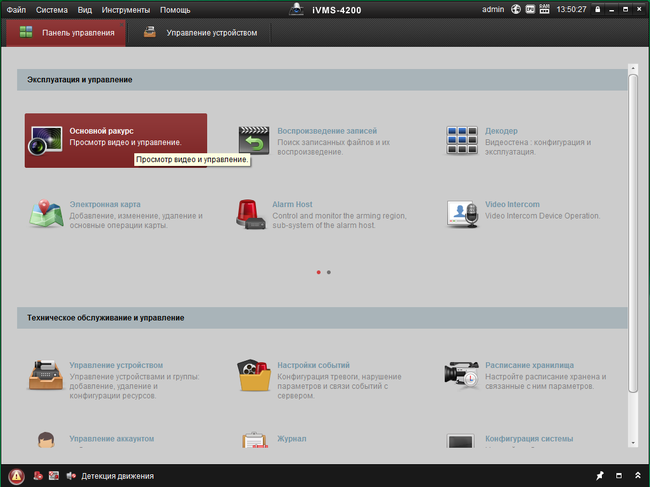The height and width of the screenshot is (487, 650).
Task: Click the Управление устройством typewriter icon
Action: pyautogui.click(x=46, y=375)
